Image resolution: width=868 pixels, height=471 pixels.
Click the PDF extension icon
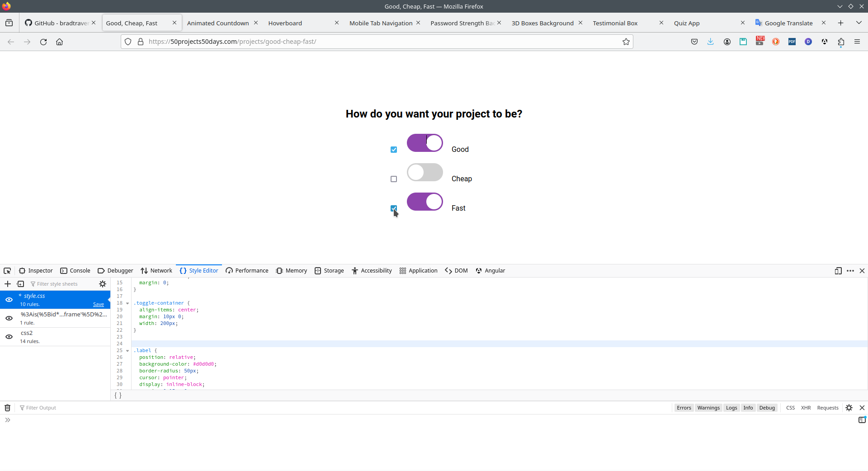click(792, 42)
